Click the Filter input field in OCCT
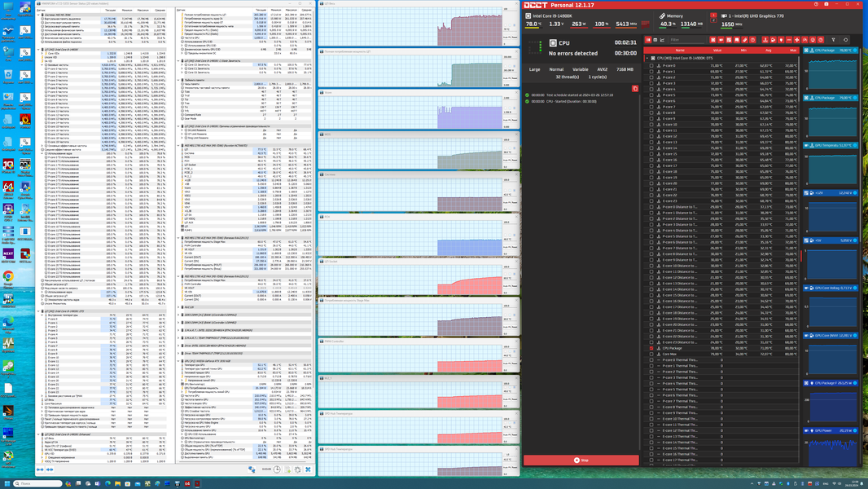This screenshot has height=489, width=868. pos(687,40)
